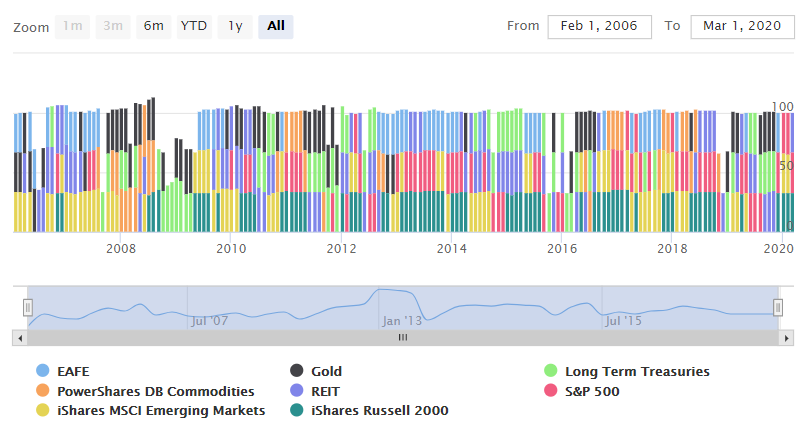Click the 2010 x-axis label
The image size is (810, 432).
point(231,249)
